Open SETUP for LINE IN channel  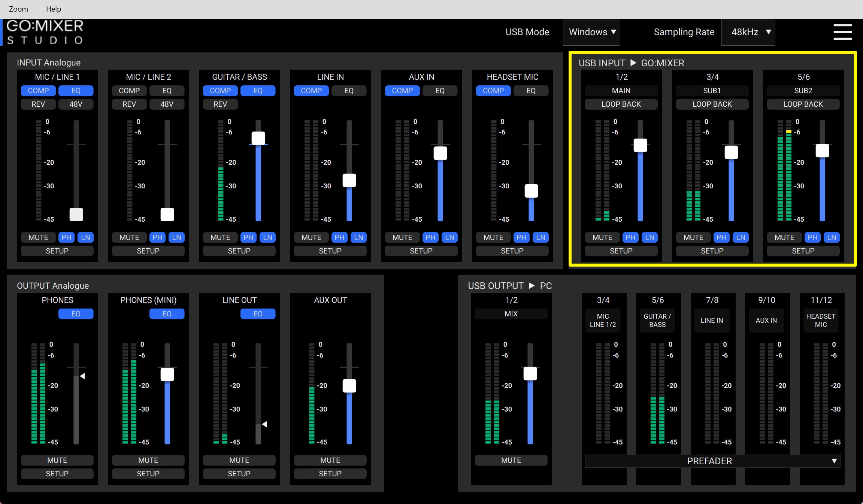pyautogui.click(x=330, y=251)
